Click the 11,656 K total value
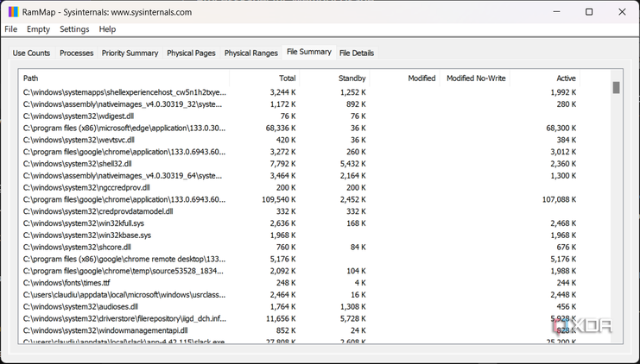 (281, 318)
